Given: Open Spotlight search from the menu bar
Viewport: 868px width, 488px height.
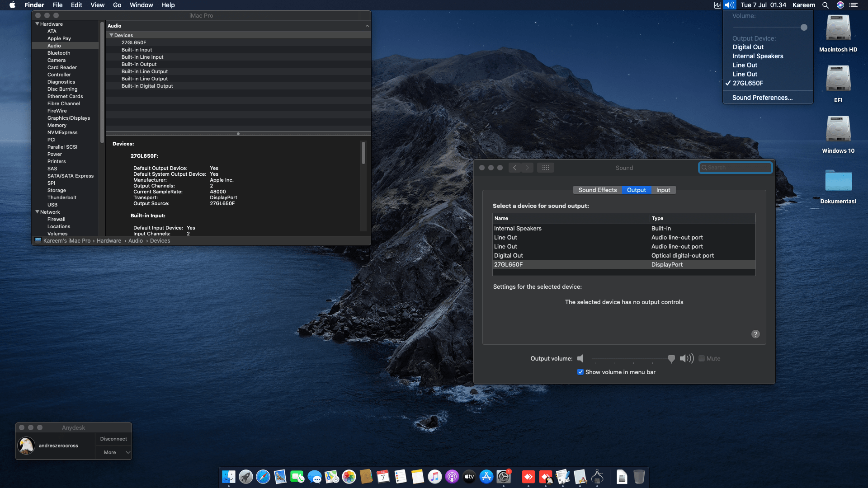Looking at the screenshot, I should pyautogui.click(x=825, y=5).
